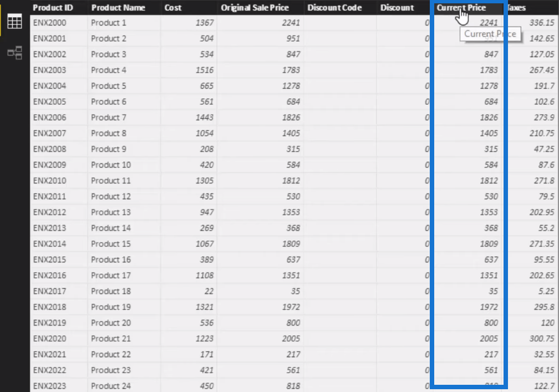
Task: Click Original Sale Price value 1353
Action: (x=291, y=212)
